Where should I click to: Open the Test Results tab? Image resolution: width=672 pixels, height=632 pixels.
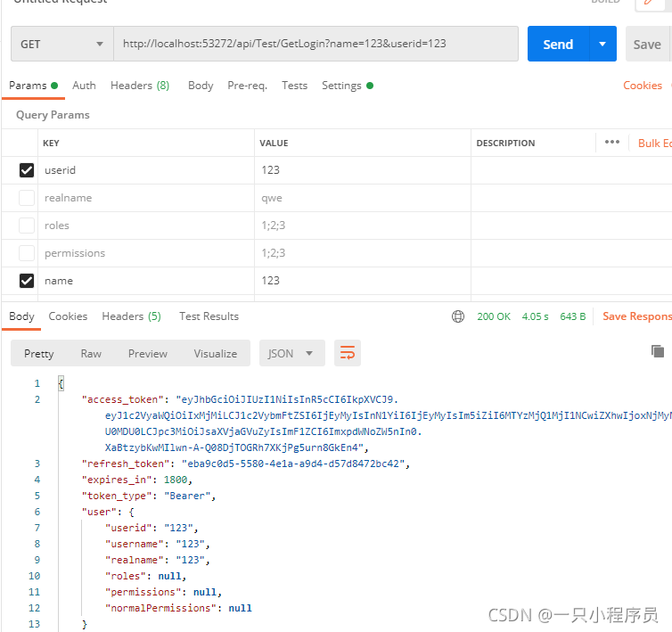[x=209, y=316]
